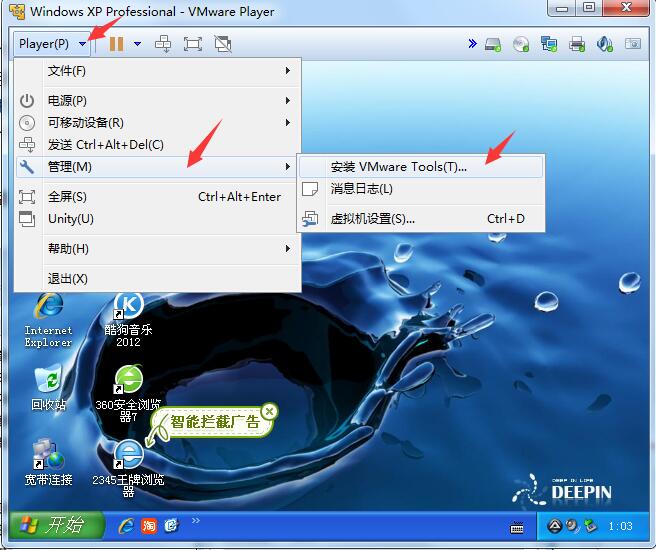Close the 智能拦截广告 tooltip bubble
This screenshot has height=550, width=656.
269,412
